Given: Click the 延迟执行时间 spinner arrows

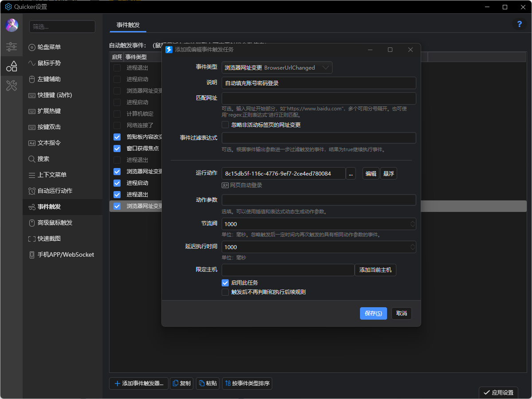Looking at the screenshot, I should point(413,247).
